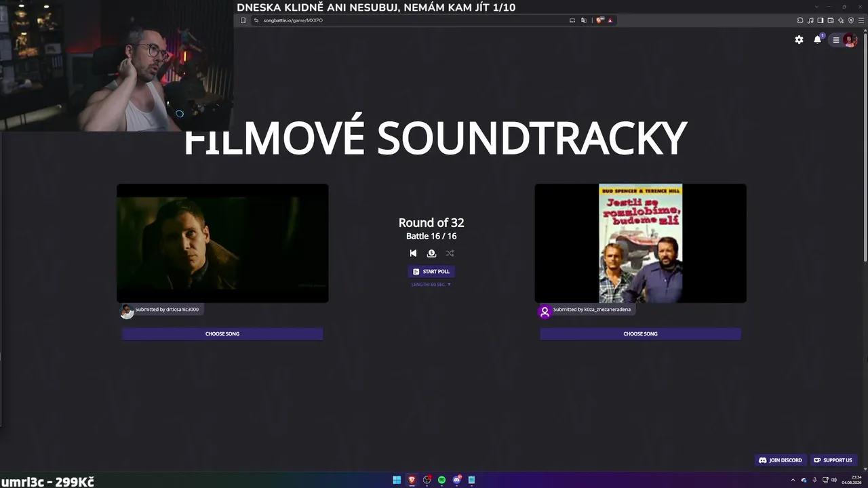868x488 pixels.
Task: Click the Brave VPN shield toolbar icon
Action: coord(851,20)
